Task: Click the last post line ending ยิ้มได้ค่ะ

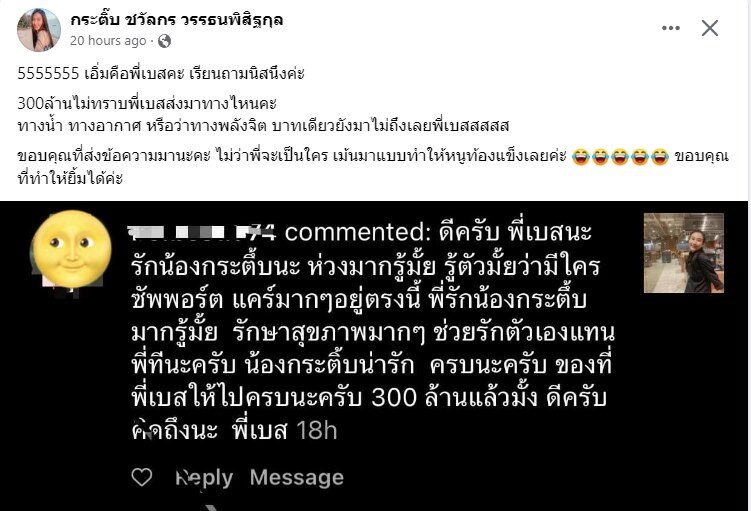Action: pos(70,179)
